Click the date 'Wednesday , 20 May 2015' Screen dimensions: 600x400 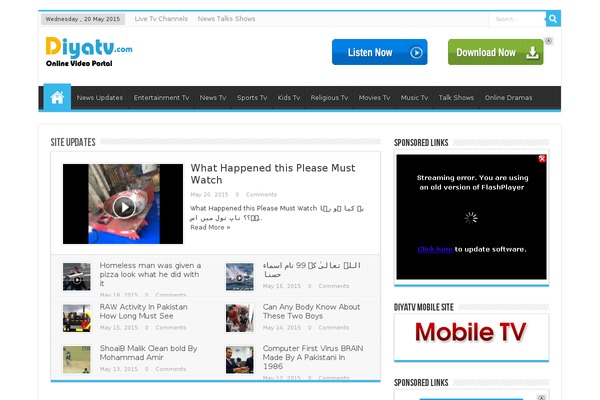(83, 19)
